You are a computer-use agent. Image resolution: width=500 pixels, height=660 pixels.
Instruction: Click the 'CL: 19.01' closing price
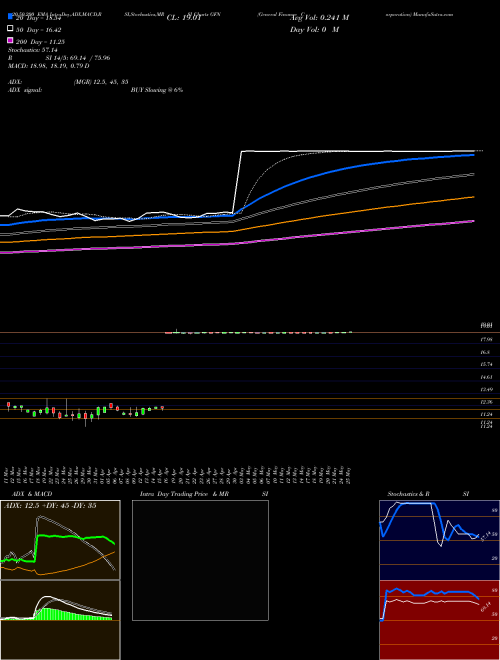tap(184, 18)
